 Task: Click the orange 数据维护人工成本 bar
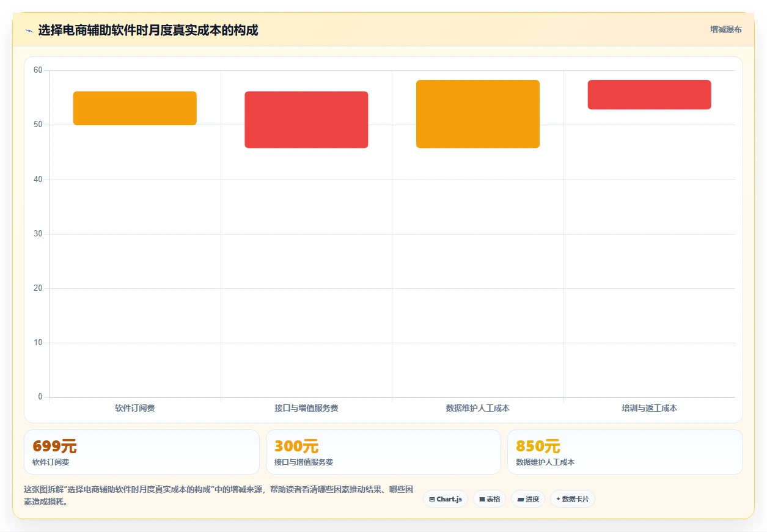(x=478, y=114)
